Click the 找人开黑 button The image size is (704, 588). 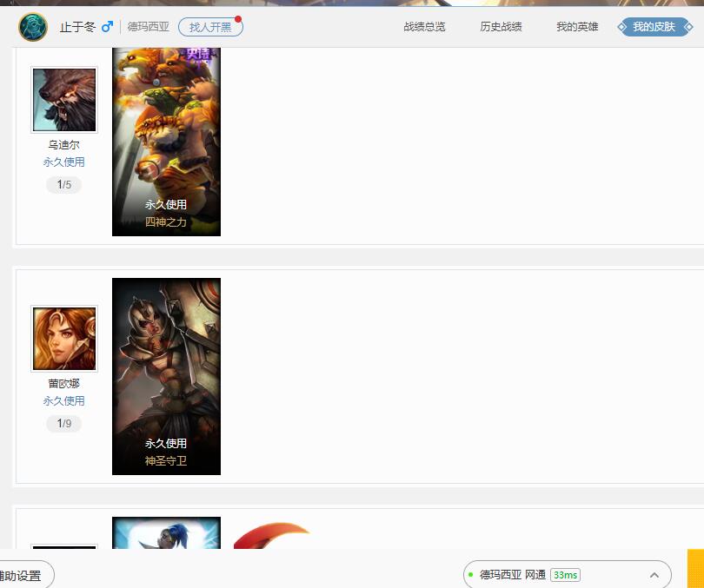point(210,27)
